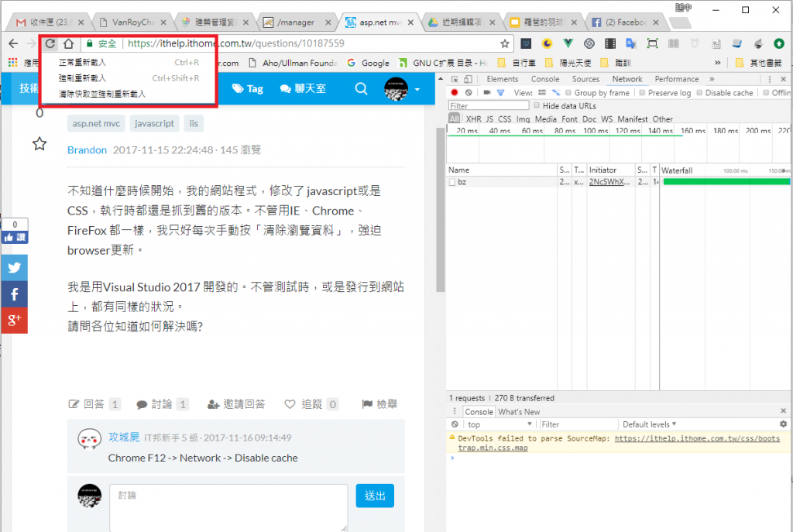This screenshot has height=532, width=793.
Task: Go to the Home page icon
Action: point(69,44)
